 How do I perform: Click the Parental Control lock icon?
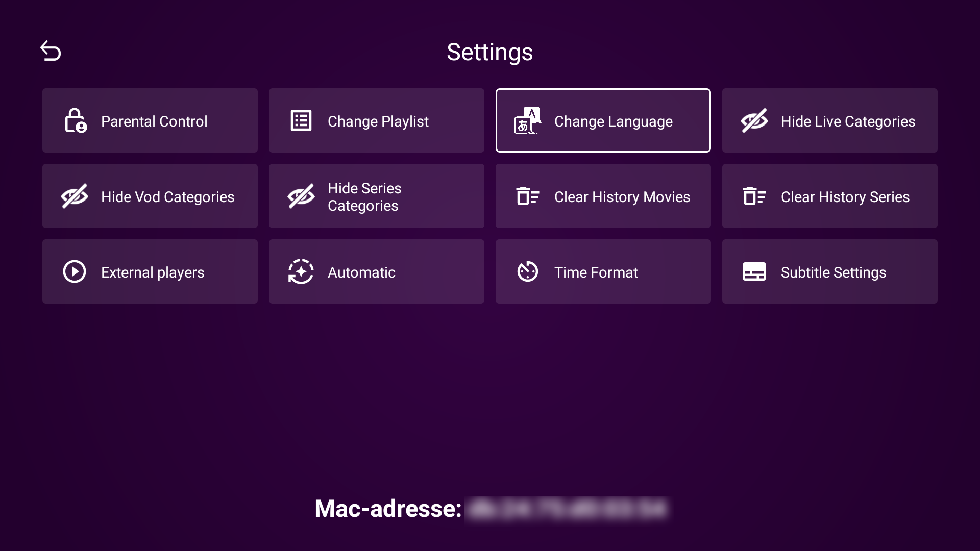(x=75, y=121)
